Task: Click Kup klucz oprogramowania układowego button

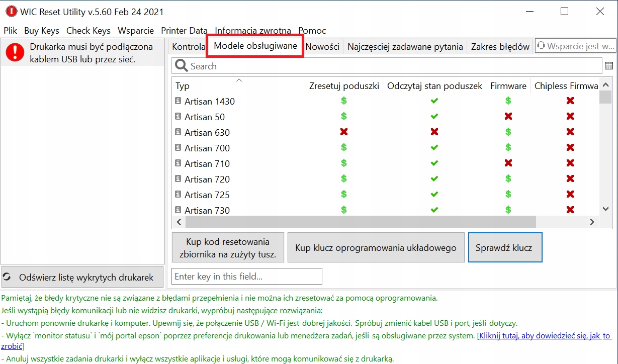Action: [x=376, y=247]
